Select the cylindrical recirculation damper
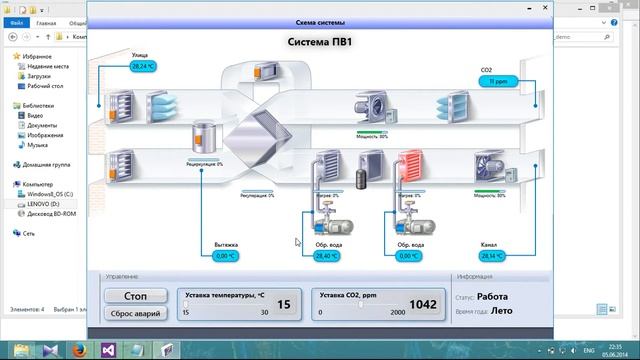Screen dimensions: 640x360 204,137
